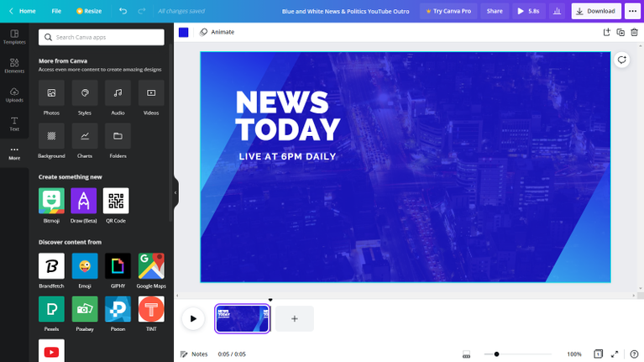Open the Emoji content app

pyautogui.click(x=85, y=266)
